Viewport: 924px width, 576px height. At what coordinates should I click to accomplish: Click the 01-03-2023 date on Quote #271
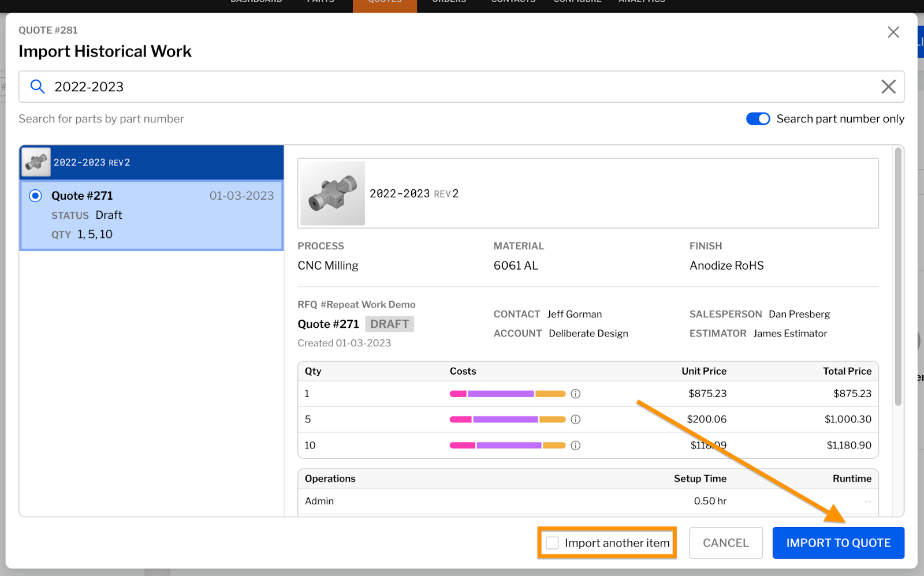coord(241,196)
